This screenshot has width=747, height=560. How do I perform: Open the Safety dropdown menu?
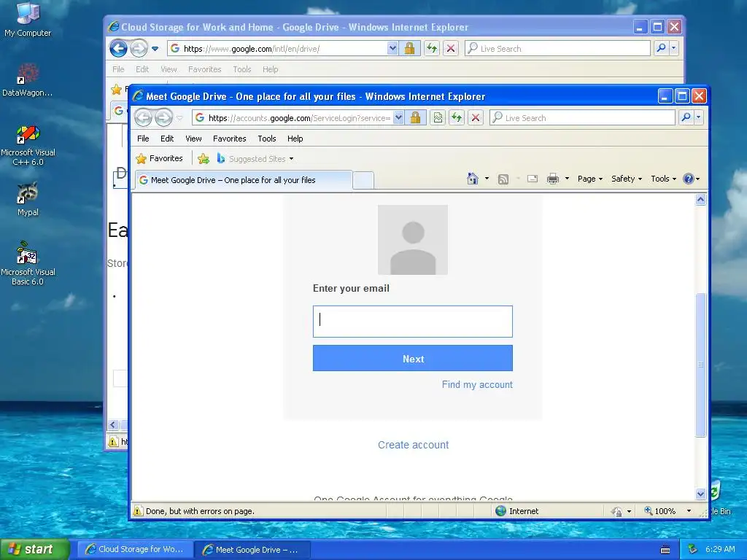627,179
